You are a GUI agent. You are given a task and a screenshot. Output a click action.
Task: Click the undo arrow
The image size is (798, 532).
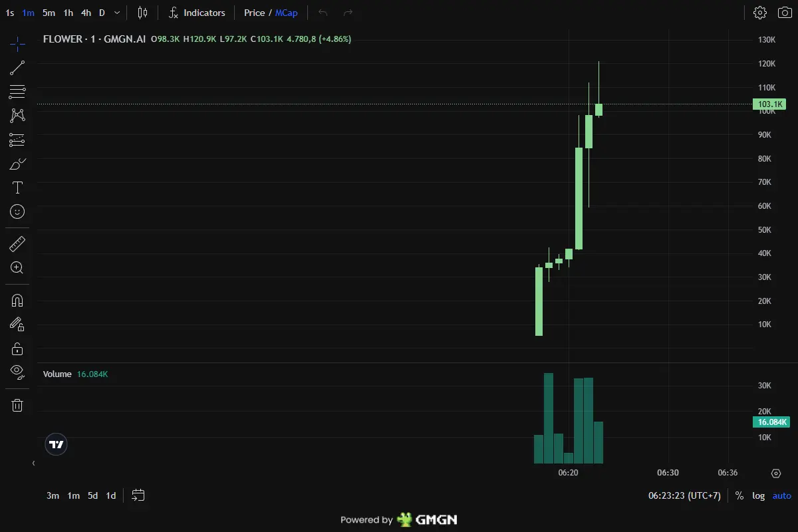click(x=323, y=13)
